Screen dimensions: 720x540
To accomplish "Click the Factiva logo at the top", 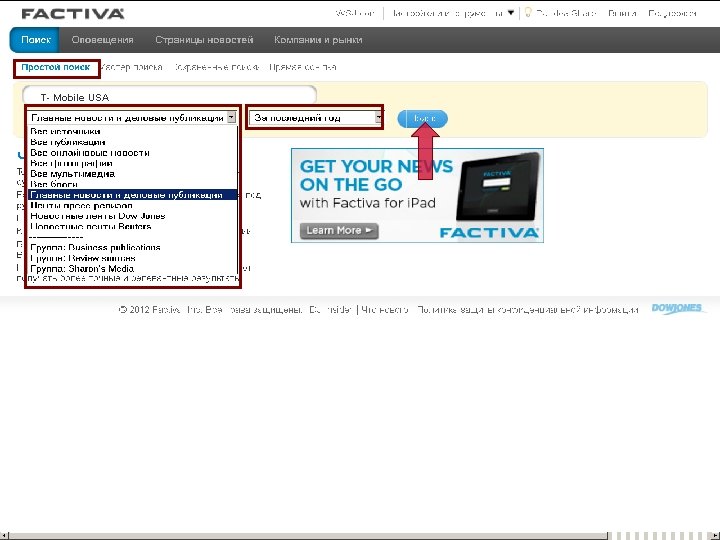I will pos(73,13).
